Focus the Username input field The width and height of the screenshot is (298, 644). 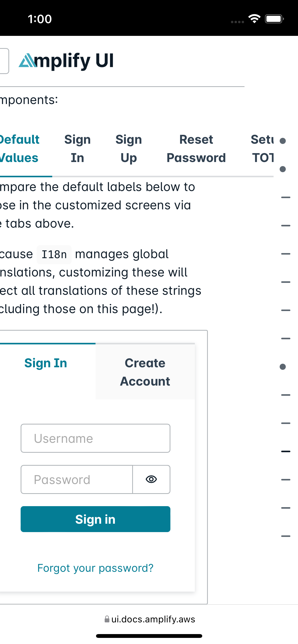click(x=95, y=438)
